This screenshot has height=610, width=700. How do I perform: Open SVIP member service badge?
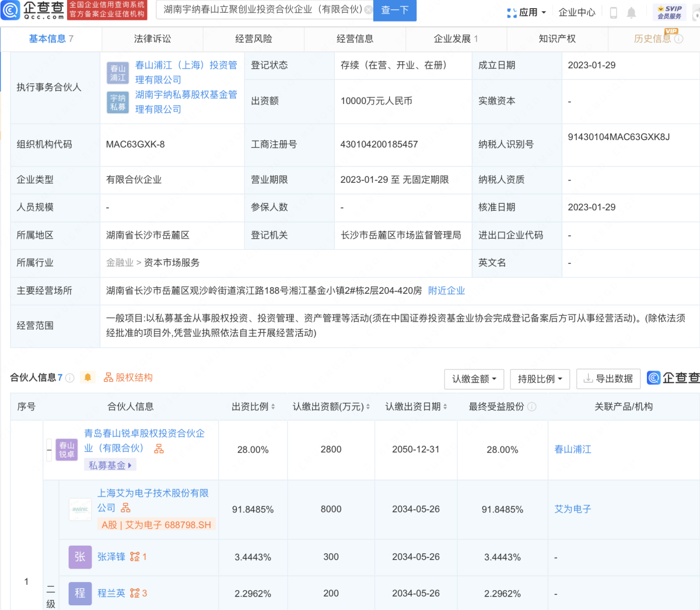[669, 12]
